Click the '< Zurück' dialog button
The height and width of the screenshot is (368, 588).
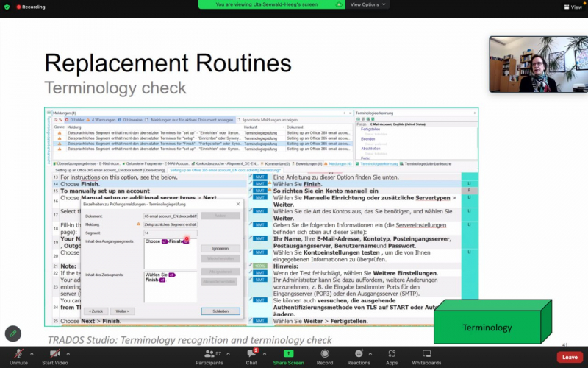96,311
